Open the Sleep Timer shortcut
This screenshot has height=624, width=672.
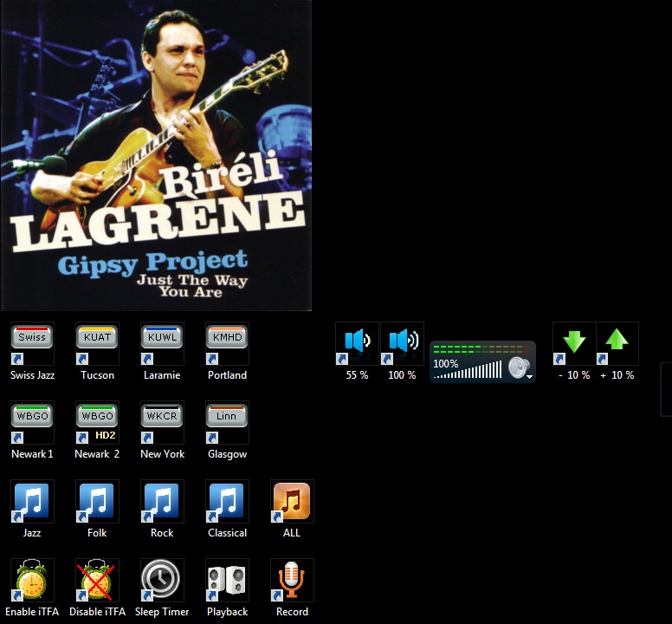[163, 581]
